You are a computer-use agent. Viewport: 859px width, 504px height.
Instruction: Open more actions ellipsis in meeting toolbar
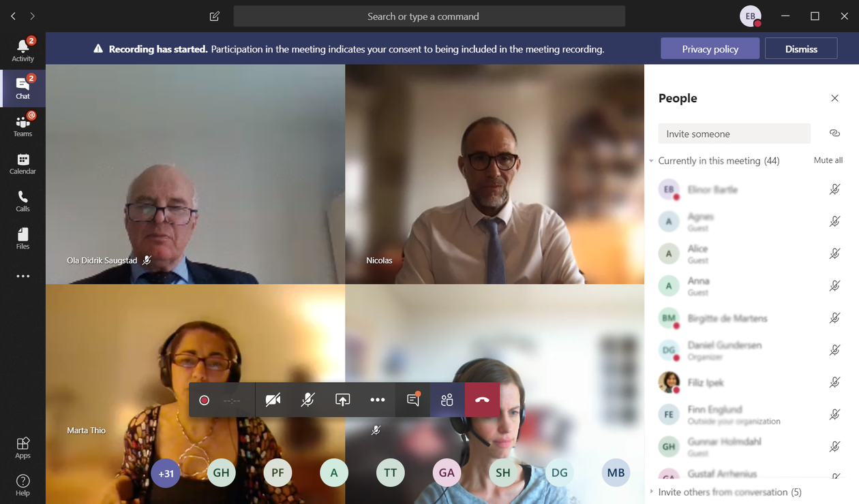(378, 400)
